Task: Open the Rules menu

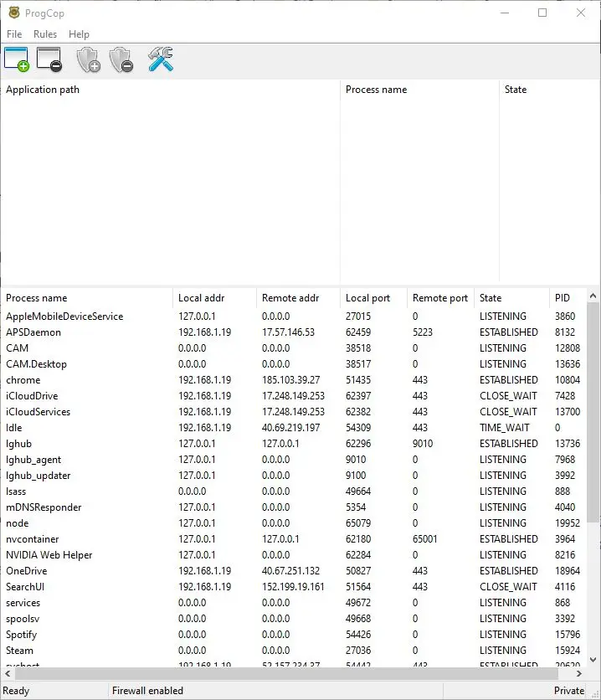Action: tap(45, 34)
